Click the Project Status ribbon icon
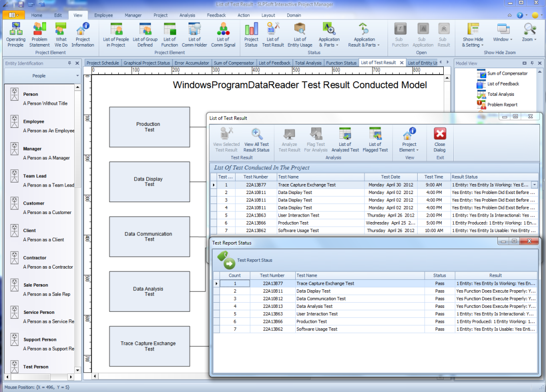 pos(251,34)
